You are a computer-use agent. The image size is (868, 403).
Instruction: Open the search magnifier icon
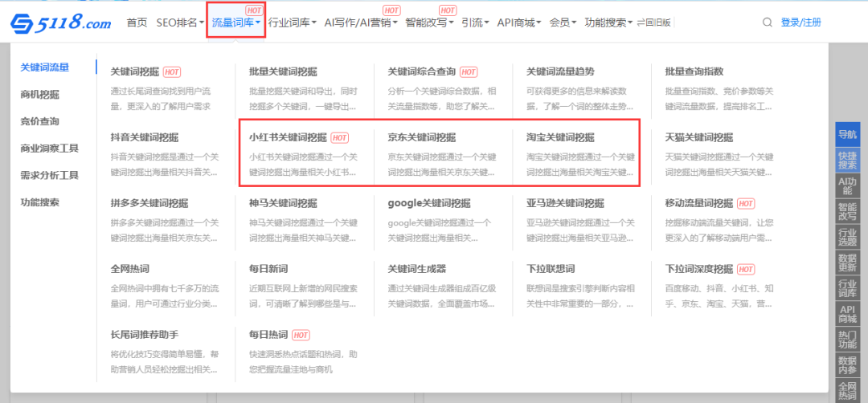click(x=768, y=22)
